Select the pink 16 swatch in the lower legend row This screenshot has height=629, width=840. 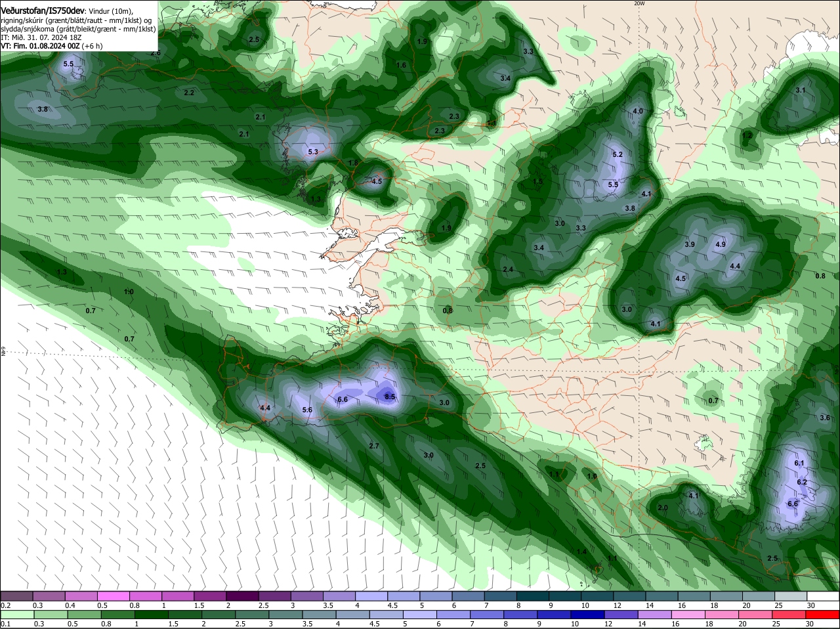pyautogui.click(x=688, y=615)
